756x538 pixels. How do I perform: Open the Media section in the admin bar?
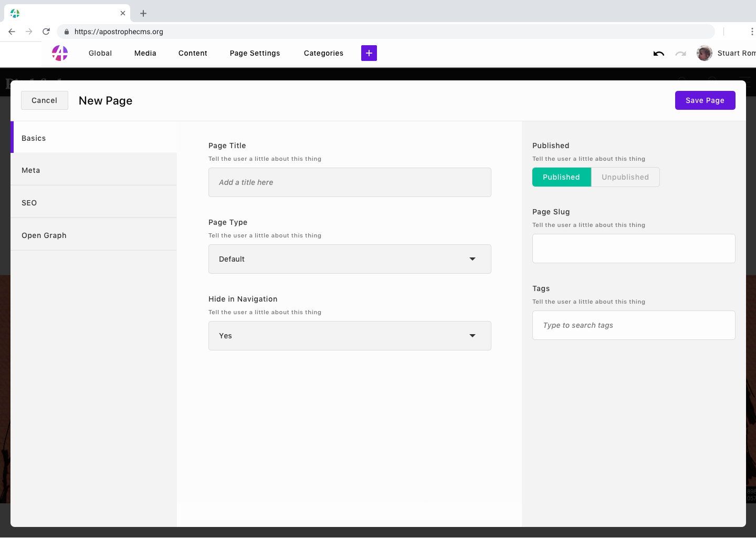tap(145, 53)
